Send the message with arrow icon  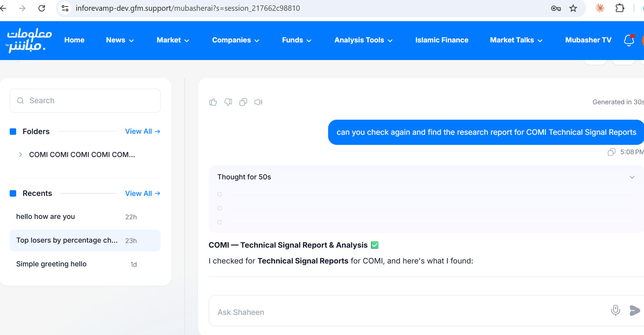(635, 310)
